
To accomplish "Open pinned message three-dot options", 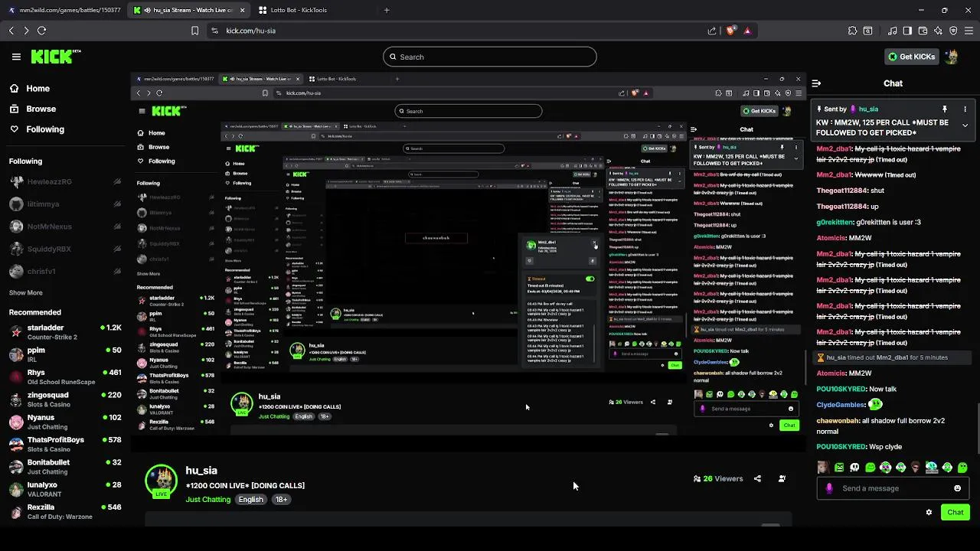I will coord(965,109).
